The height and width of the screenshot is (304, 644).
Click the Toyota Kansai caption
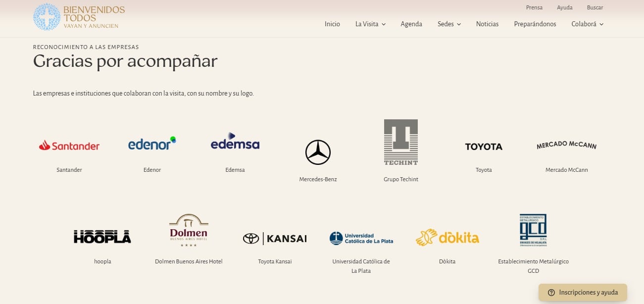[x=275, y=261]
